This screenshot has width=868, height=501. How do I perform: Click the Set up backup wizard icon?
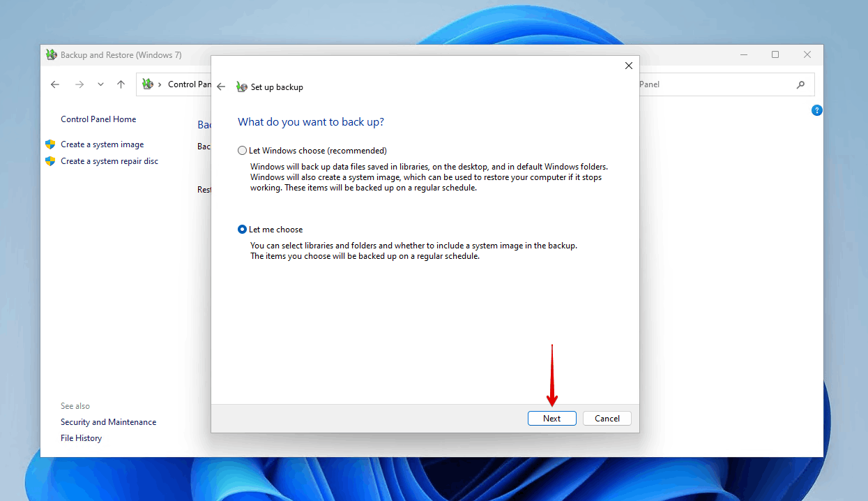[241, 87]
